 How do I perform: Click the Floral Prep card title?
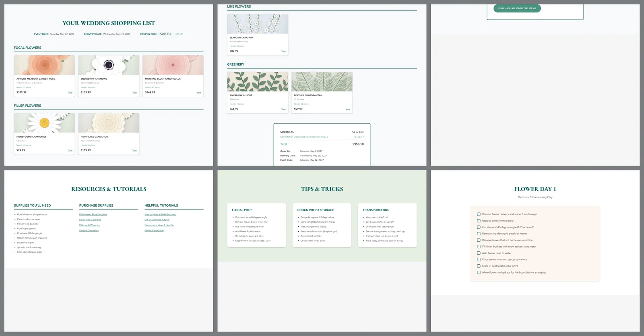point(242,210)
